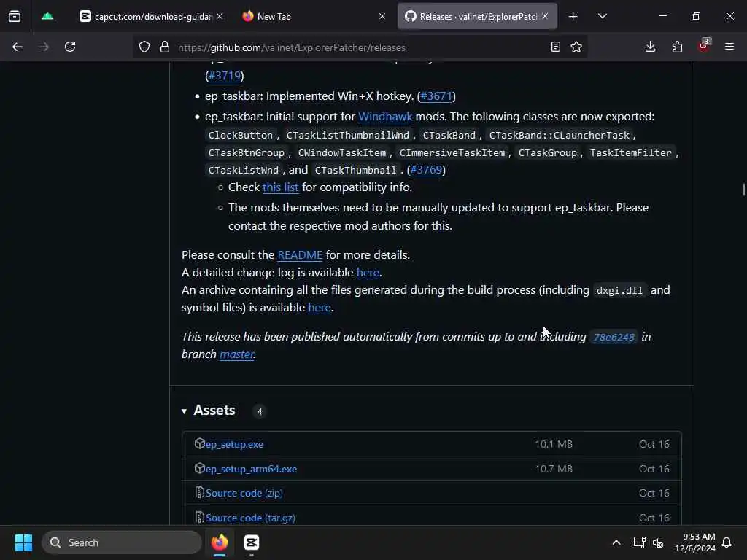Viewport: 747px width, 560px height.
Task: Follow the Windhawk link
Action: [x=385, y=117]
